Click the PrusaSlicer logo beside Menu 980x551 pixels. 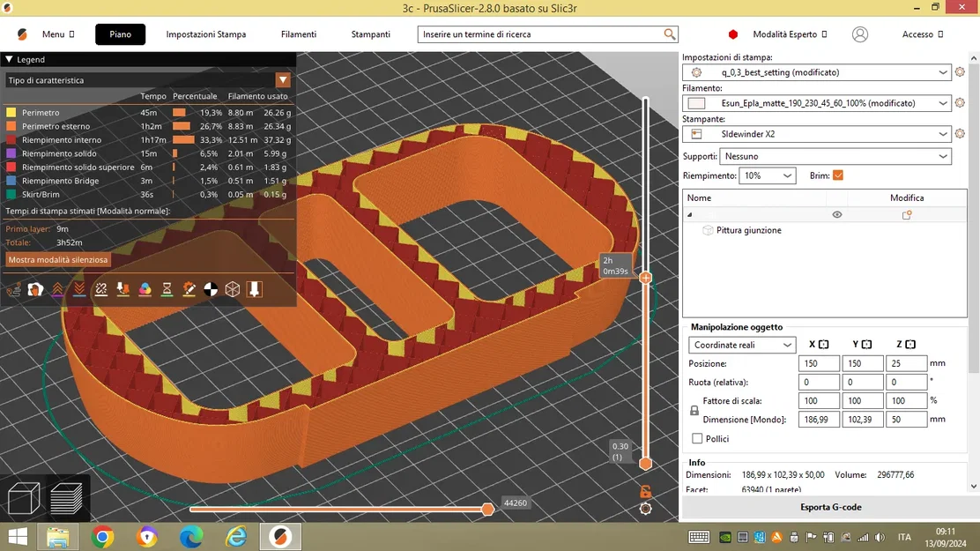click(23, 34)
